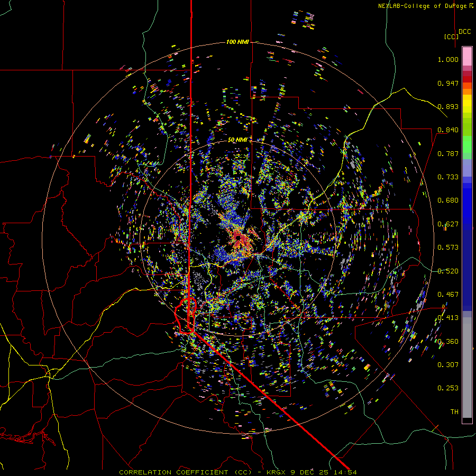Click the NEXLAB-College of DuPage label
Viewport: 476px width, 476px height.
(x=426, y=6)
